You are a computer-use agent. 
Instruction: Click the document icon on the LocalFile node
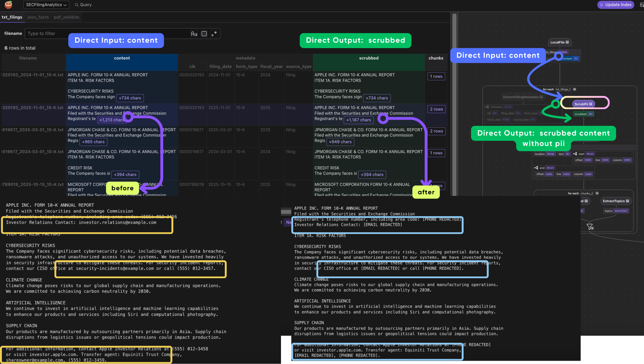pyautogui.click(x=568, y=42)
